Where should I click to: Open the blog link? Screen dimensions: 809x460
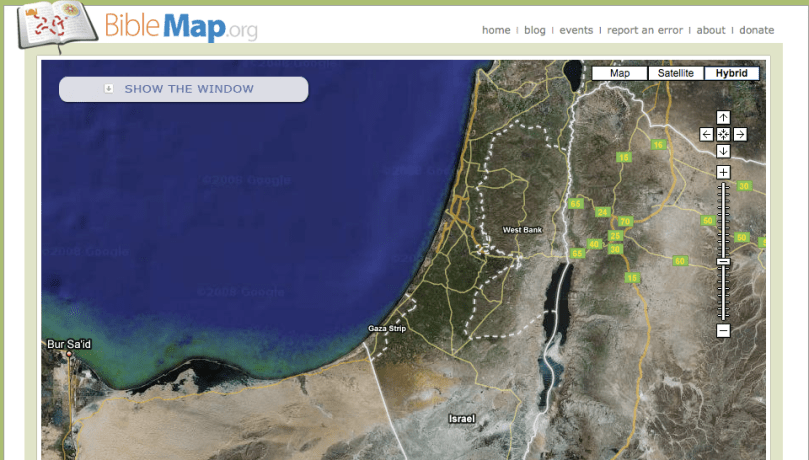(x=535, y=30)
